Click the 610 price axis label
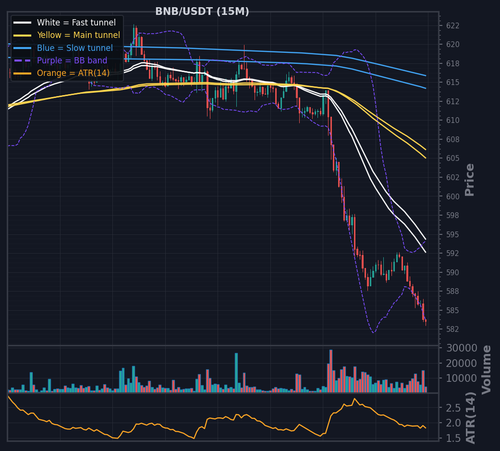The image size is (500, 451). 453,120
